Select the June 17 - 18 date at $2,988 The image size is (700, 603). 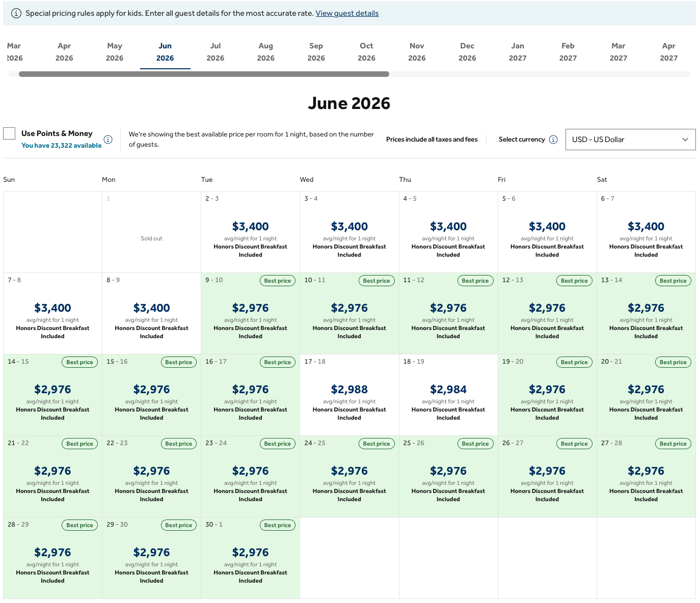coord(349,395)
